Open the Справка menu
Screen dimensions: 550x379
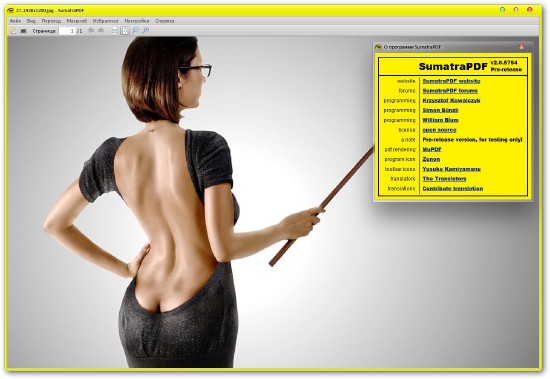pyautogui.click(x=165, y=21)
